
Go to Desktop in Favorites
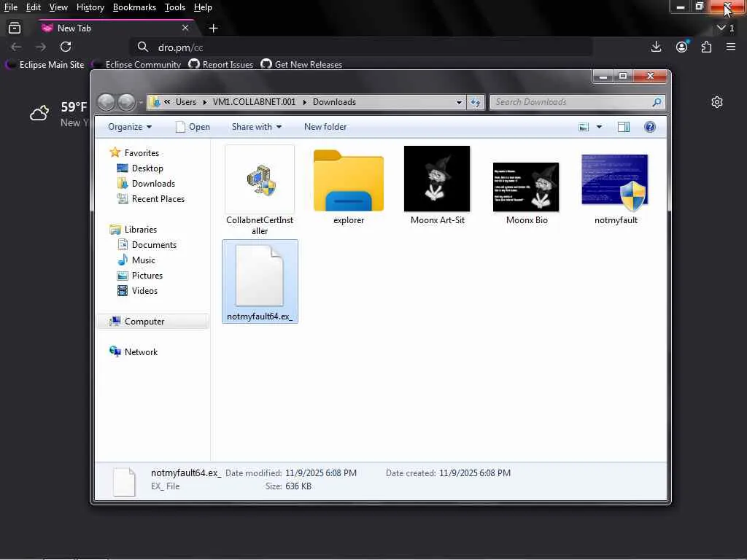[x=140, y=168]
